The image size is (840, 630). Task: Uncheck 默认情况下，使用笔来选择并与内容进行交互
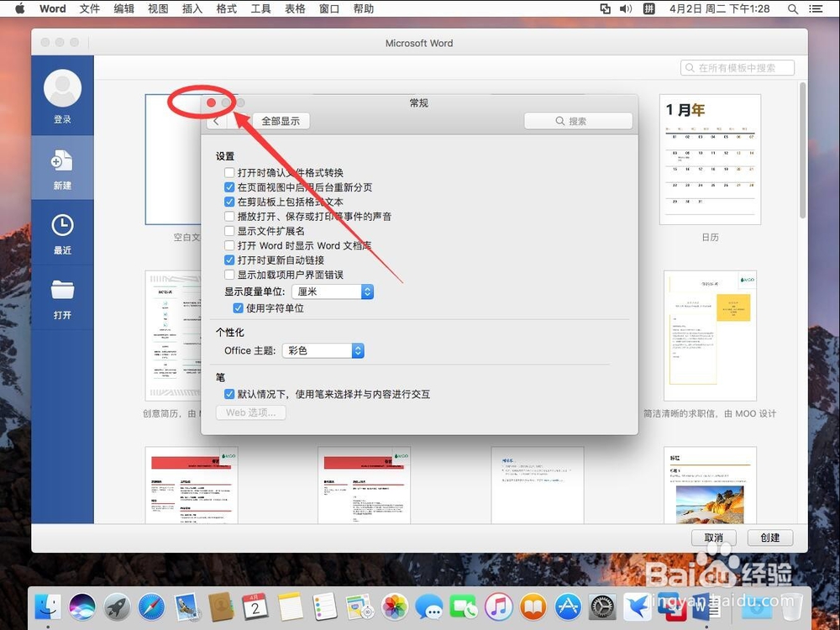[x=229, y=394]
